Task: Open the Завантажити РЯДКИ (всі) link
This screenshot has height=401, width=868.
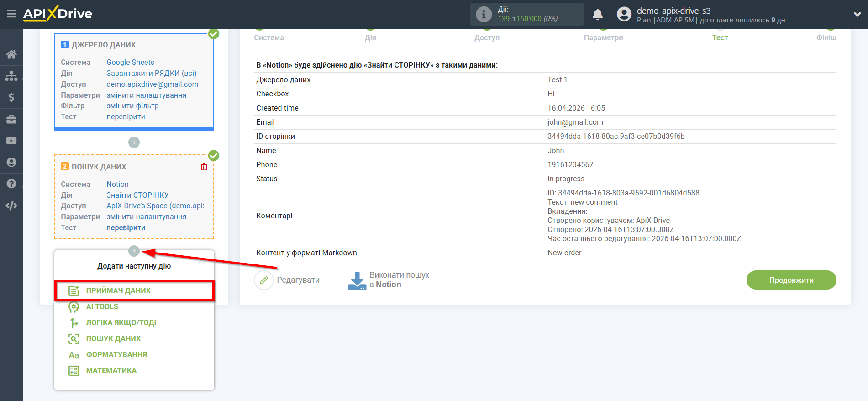Action: 152,73
